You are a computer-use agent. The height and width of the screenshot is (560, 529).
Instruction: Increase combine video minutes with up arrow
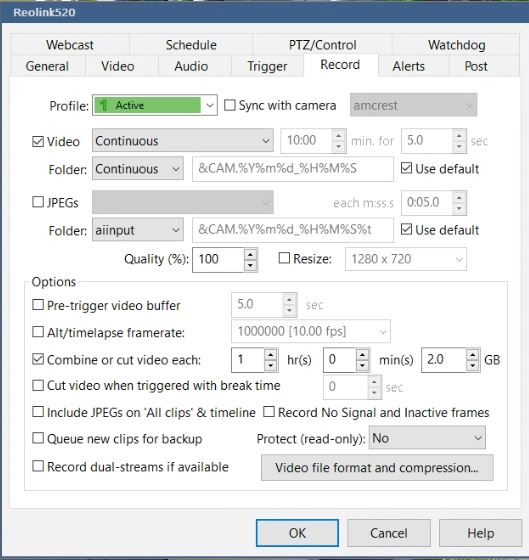(x=362, y=355)
